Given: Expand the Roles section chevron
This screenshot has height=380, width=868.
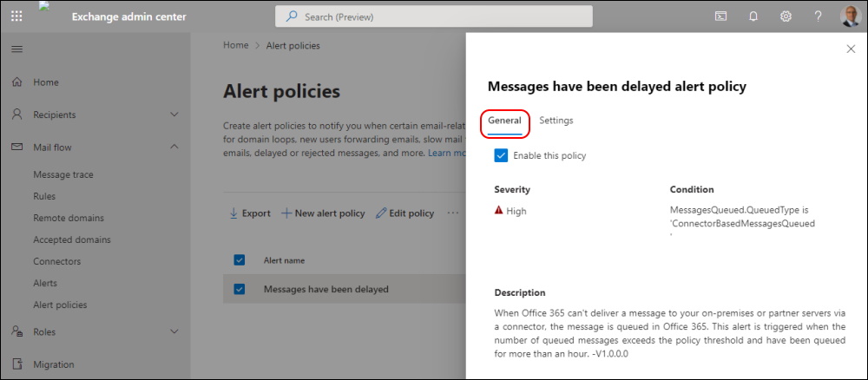Looking at the screenshot, I should point(174,332).
